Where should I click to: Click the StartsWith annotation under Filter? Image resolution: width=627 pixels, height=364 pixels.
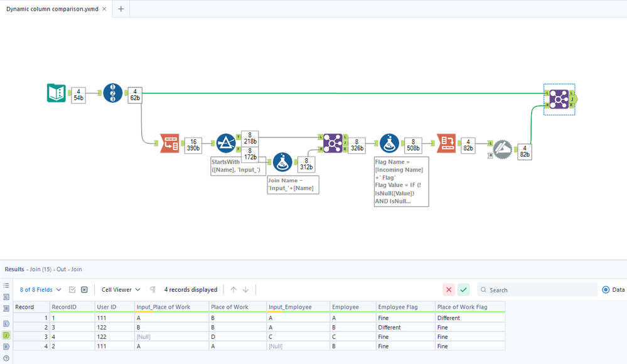point(238,166)
